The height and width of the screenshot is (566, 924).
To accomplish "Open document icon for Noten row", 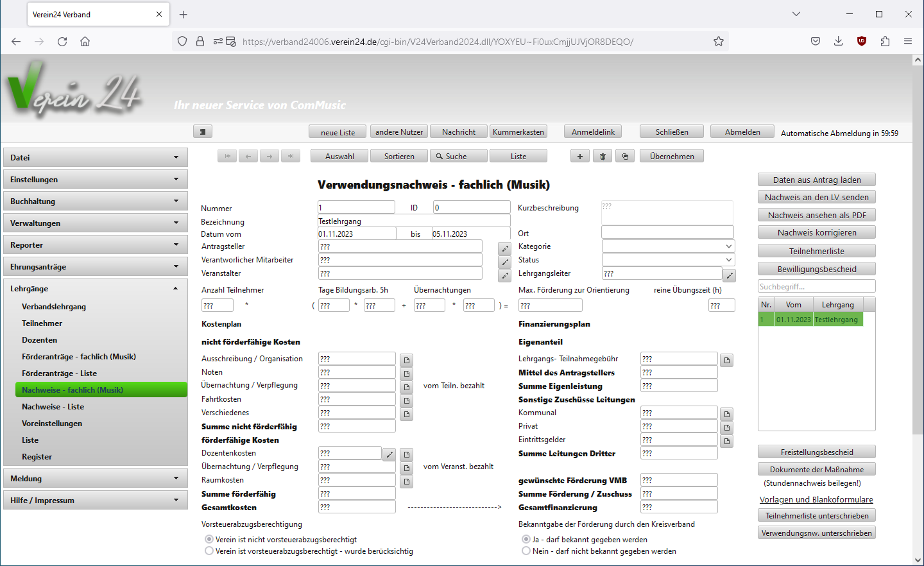I will click(x=406, y=373).
